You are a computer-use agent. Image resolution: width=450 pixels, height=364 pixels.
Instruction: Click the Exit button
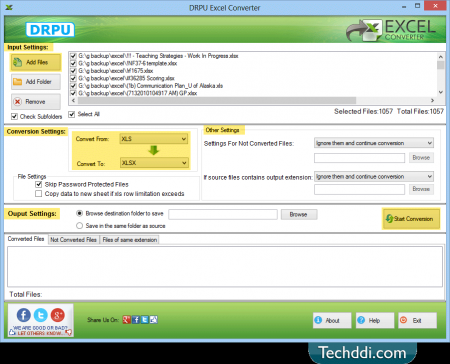coord(417,320)
